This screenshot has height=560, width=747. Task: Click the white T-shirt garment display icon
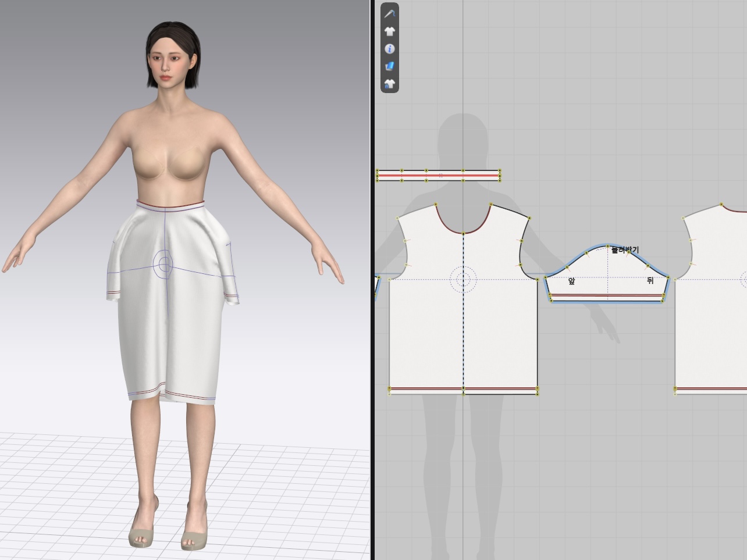389,31
